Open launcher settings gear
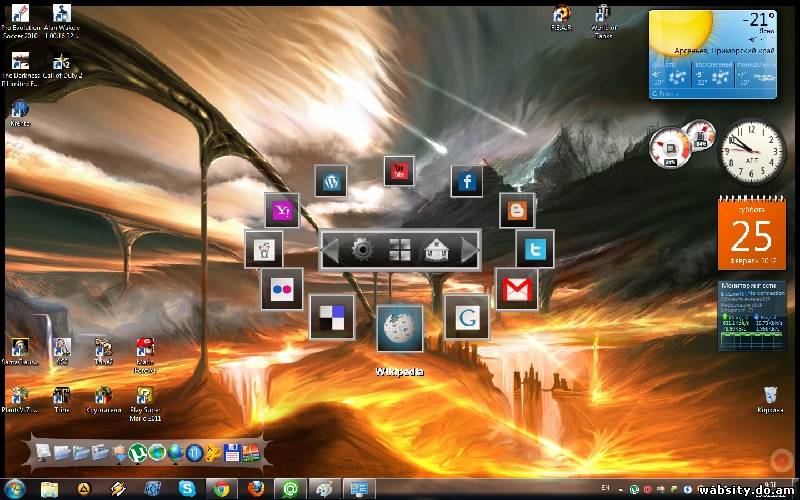 [x=362, y=250]
